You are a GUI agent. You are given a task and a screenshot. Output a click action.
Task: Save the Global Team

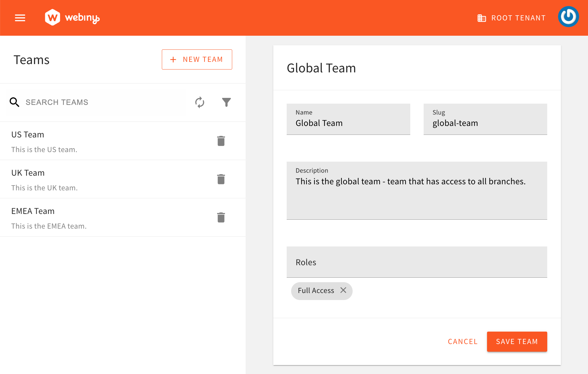click(517, 341)
